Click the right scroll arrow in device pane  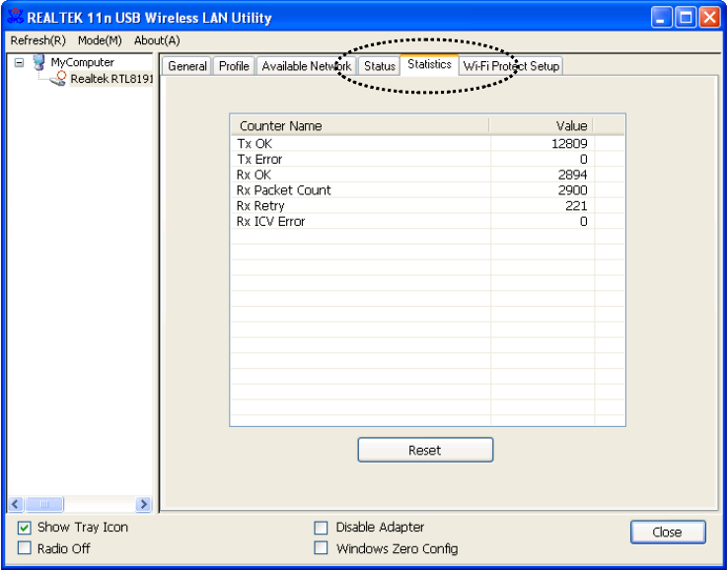(x=143, y=504)
